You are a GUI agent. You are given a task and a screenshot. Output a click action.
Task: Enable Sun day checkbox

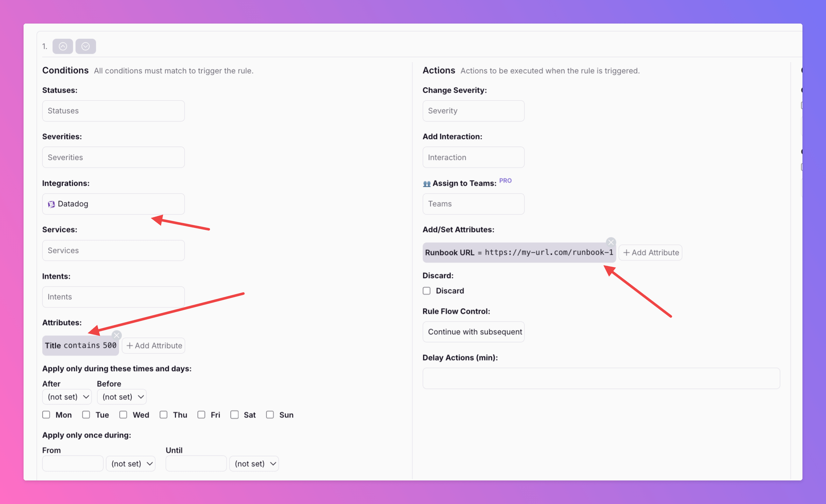pyautogui.click(x=270, y=415)
